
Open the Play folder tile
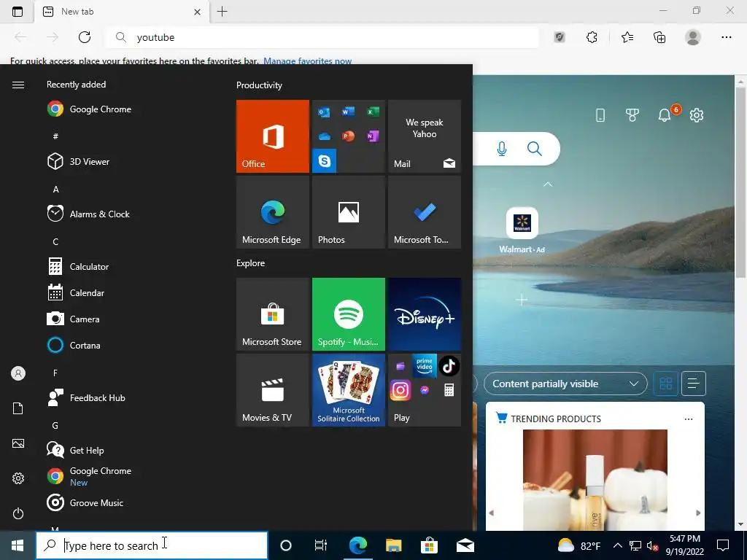pyautogui.click(x=425, y=390)
